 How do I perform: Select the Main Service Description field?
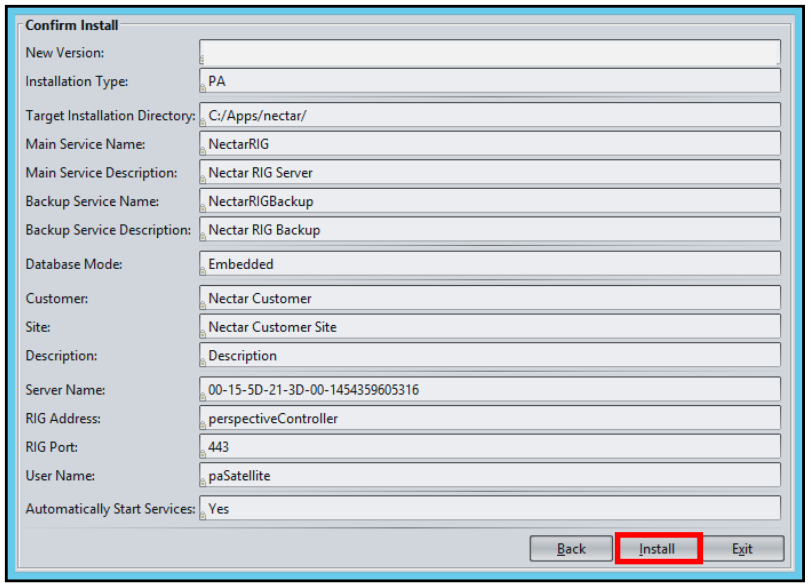pos(490,172)
